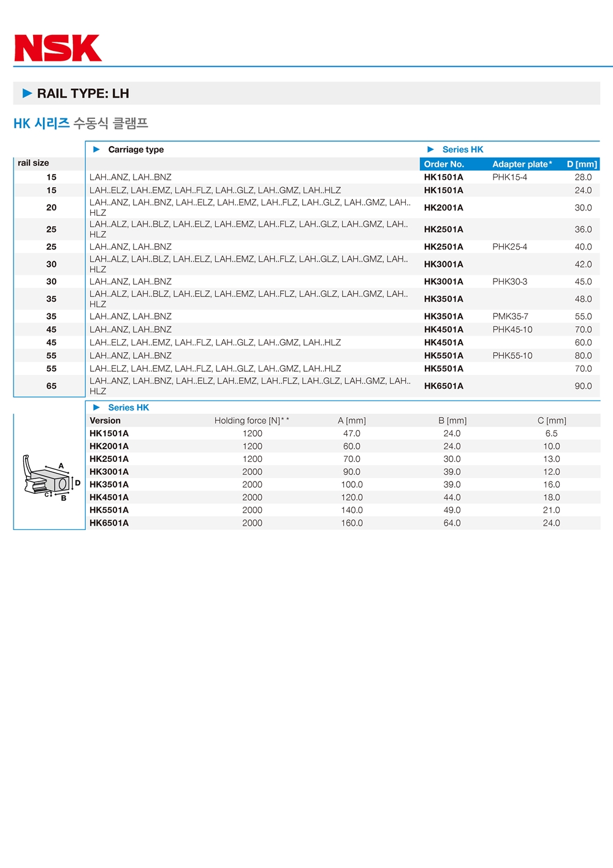Select adapter plate PHK55-10
Screen dimensions: 613x868
click(512, 356)
